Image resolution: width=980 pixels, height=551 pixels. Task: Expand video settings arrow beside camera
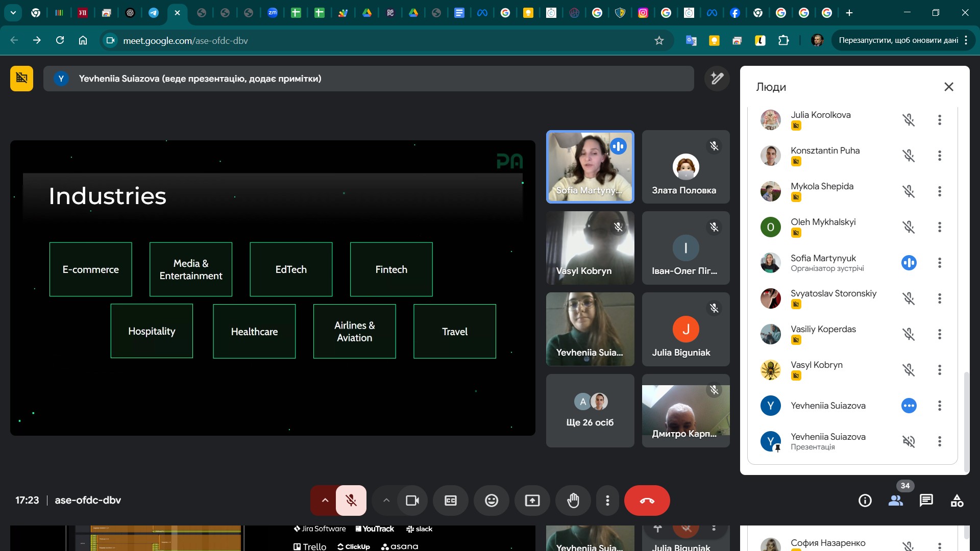[x=386, y=500]
